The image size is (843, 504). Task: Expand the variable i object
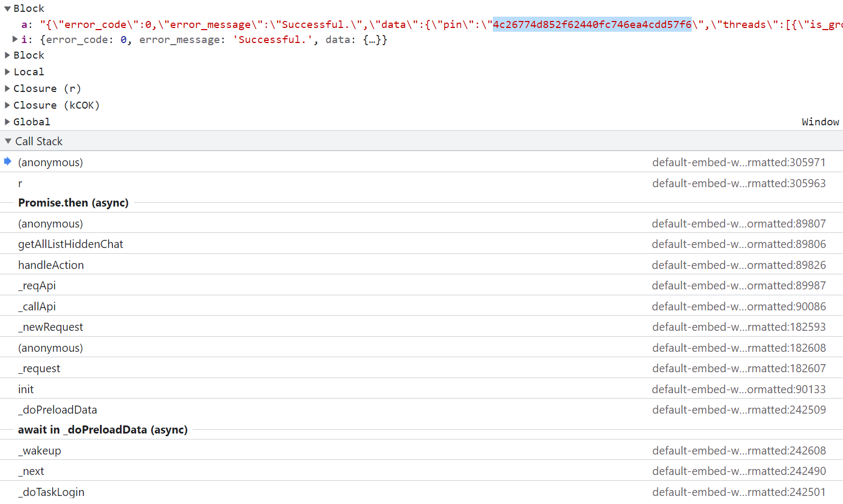tap(15, 39)
